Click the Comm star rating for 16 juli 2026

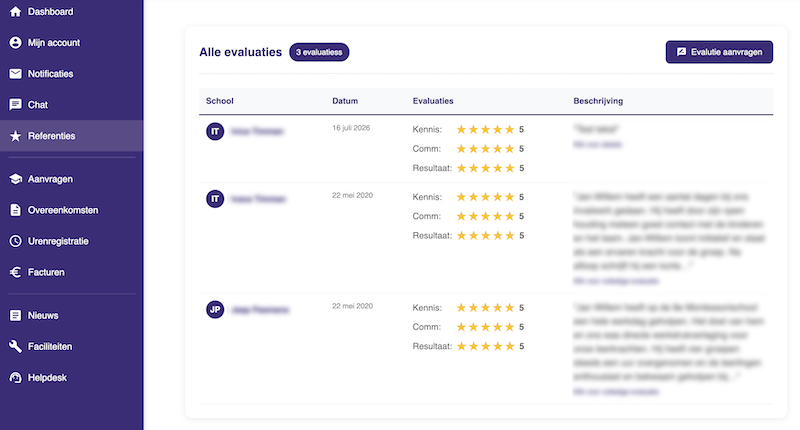(x=485, y=149)
